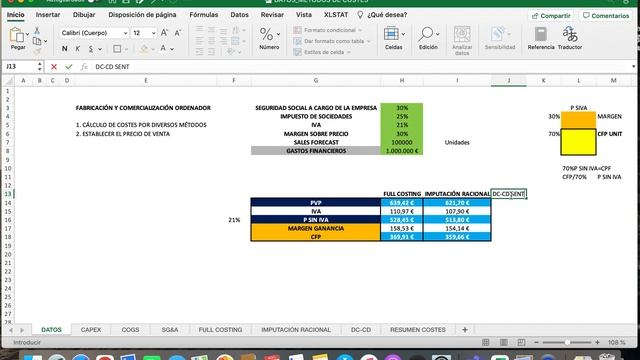
Task: Open the Insertar ribbon tab
Action: coord(48,15)
